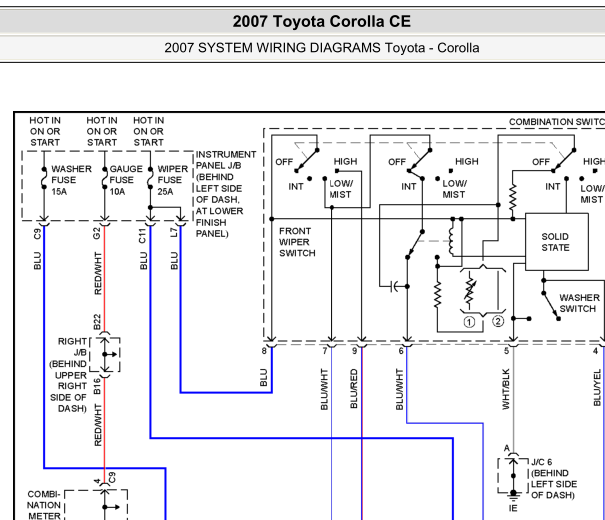Click connector label "C9" below the washer fuse
605x520 pixels.
37,234
